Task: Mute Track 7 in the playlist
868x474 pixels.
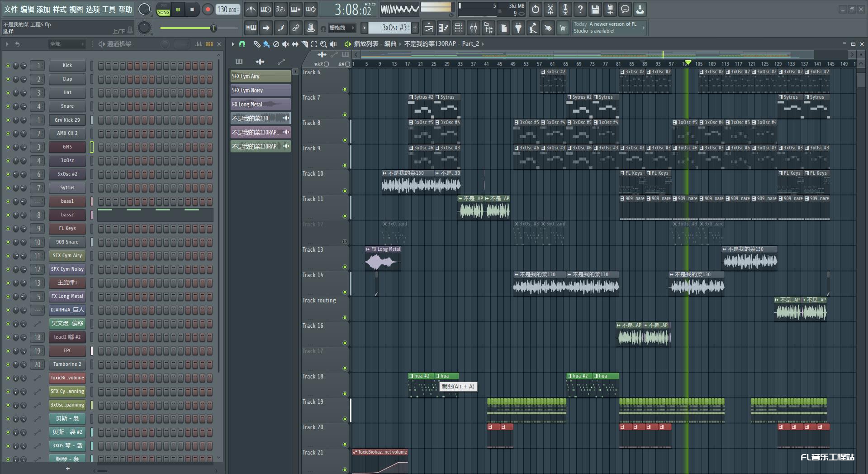Action: (345, 115)
